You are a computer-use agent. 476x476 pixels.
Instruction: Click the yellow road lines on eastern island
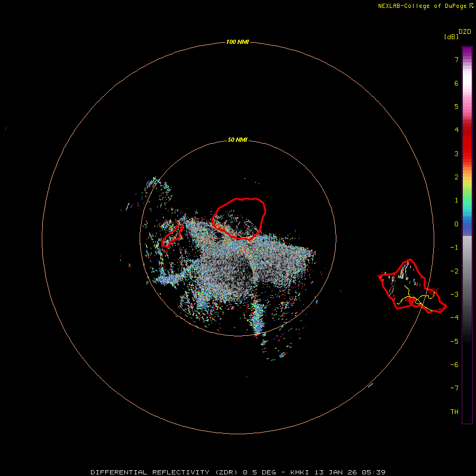tap(417, 298)
